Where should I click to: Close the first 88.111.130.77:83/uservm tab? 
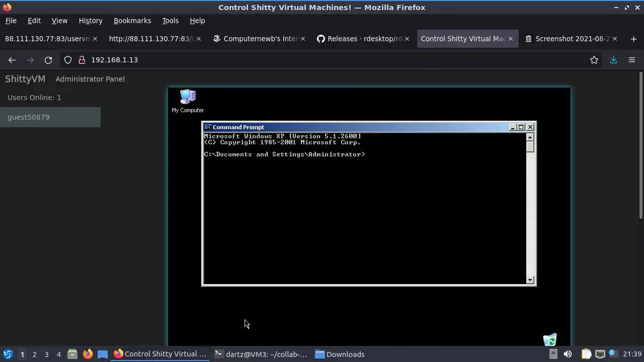point(95,39)
